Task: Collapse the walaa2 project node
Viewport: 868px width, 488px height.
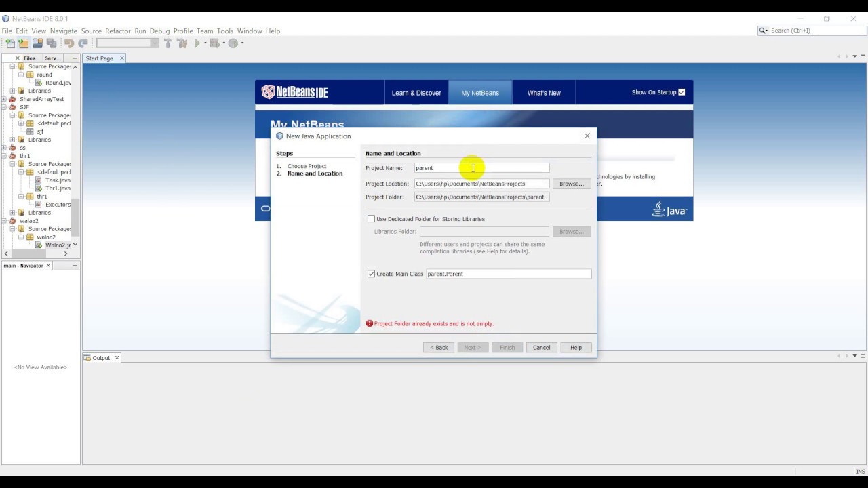Action: point(4,221)
